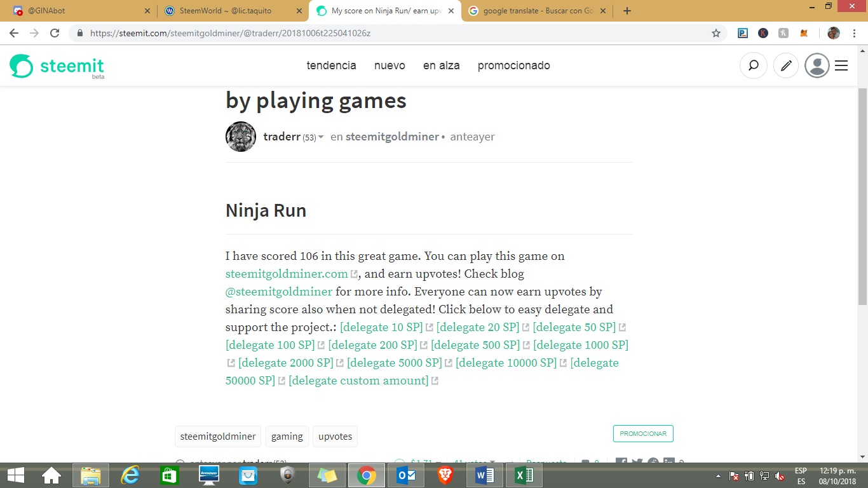Reload the page with the refresh icon
Screen dimensions: 868x488
click(x=55, y=33)
